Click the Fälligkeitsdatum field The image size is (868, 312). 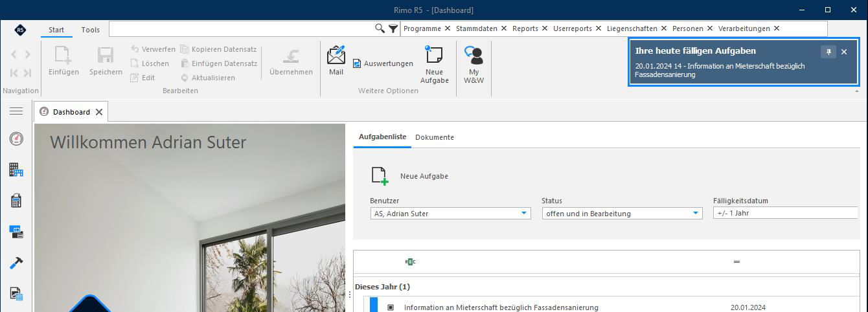click(x=786, y=213)
